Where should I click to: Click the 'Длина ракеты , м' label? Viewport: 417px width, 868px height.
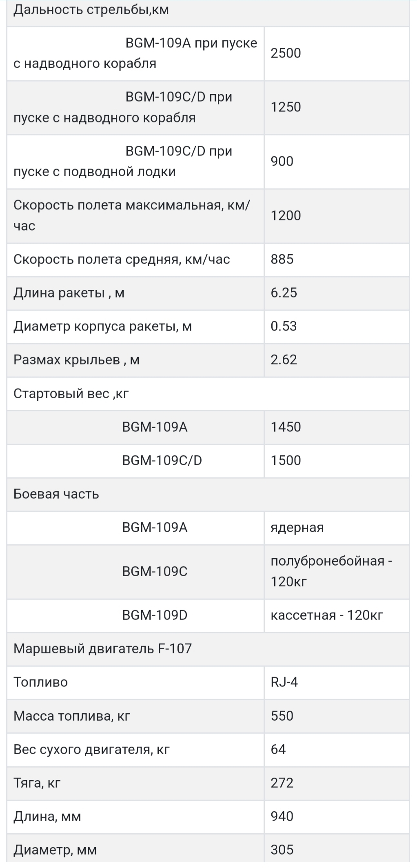(x=69, y=293)
